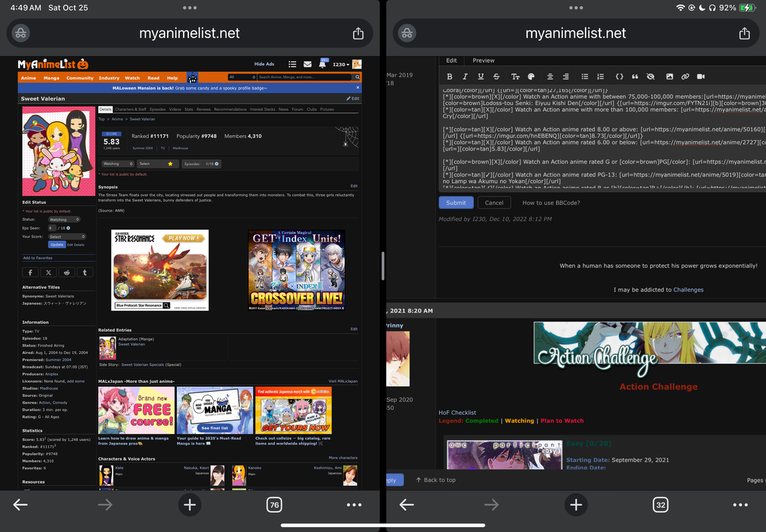Open Edit Details link

pyautogui.click(x=76, y=245)
